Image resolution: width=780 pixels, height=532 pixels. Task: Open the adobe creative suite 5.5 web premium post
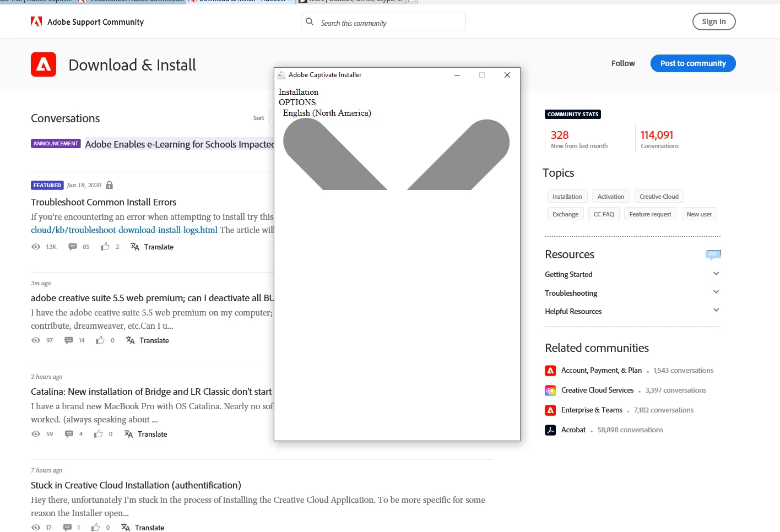click(x=152, y=298)
